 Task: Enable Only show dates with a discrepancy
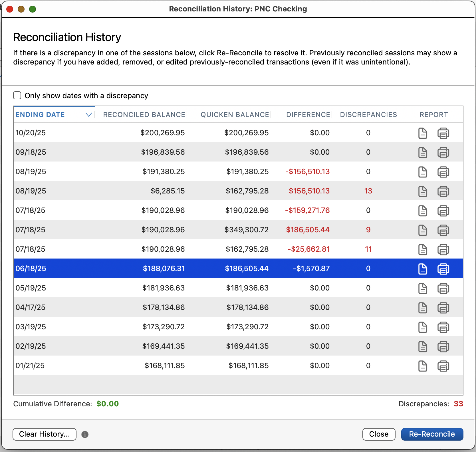click(x=17, y=95)
